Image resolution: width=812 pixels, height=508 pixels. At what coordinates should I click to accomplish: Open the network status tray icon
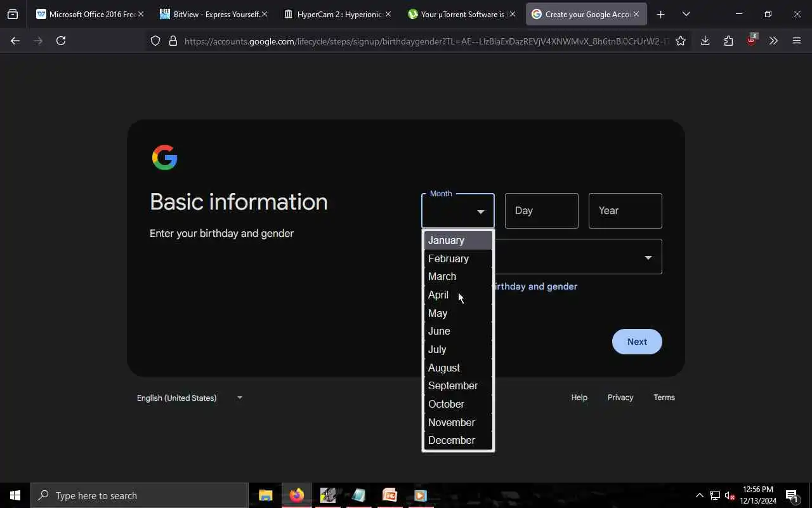point(715,495)
